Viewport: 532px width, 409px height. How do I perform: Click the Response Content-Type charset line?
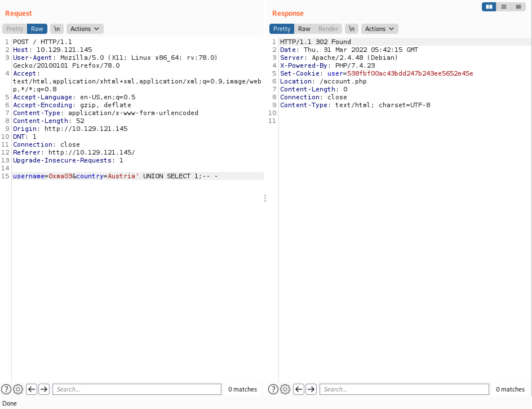[x=355, y=105]
